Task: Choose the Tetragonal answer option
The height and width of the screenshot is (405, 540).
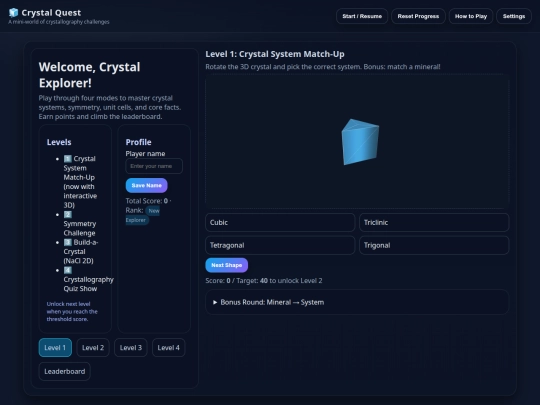Action: click(x=280, y=245)
